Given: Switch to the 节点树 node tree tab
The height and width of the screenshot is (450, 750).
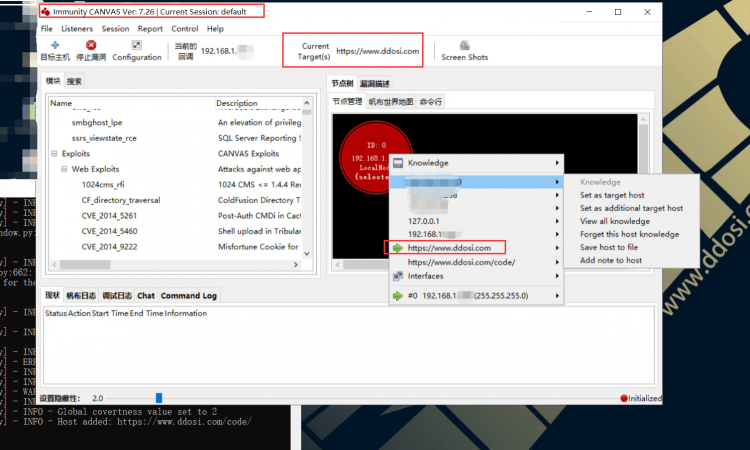Looking at the screenshot, I should [342, 83].
